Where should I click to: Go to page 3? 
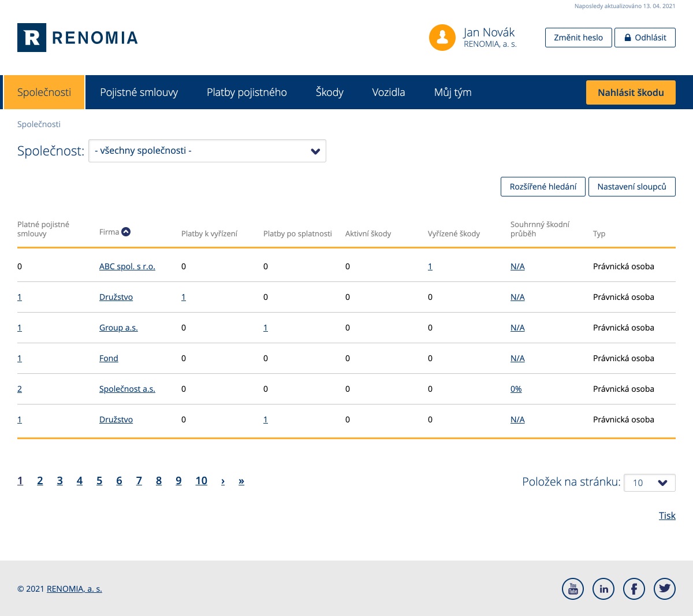[59, 481]
